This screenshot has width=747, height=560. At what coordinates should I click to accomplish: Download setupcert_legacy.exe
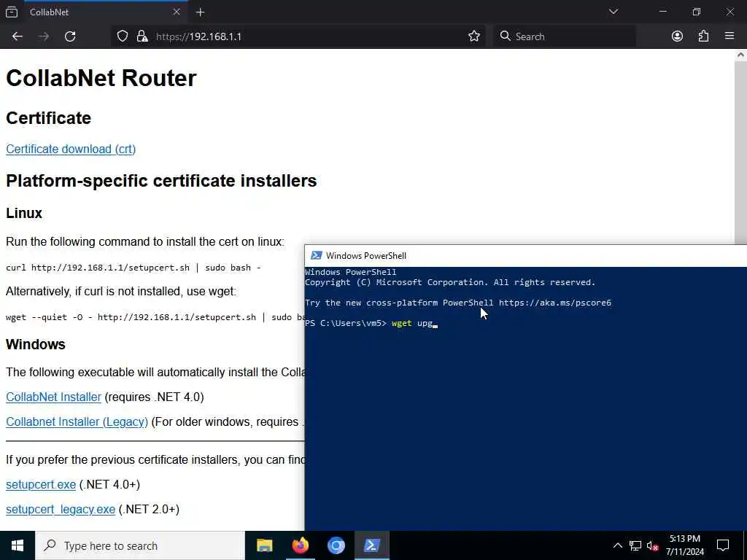pos(61,510)
